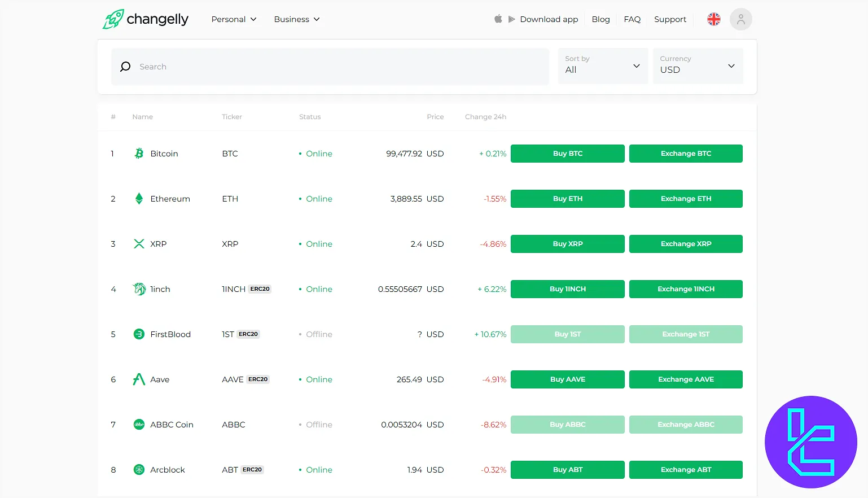
Task: Click the search magnifier icon
Action: (x=125, y=67)
